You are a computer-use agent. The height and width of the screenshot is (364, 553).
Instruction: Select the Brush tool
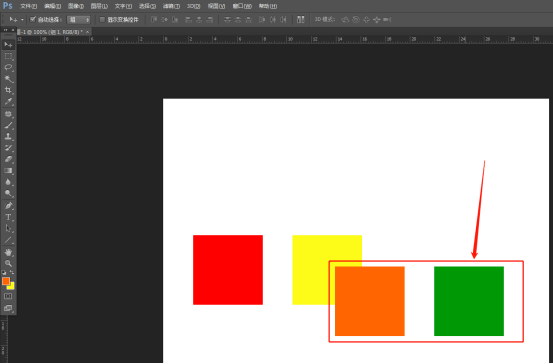[8, 125]
